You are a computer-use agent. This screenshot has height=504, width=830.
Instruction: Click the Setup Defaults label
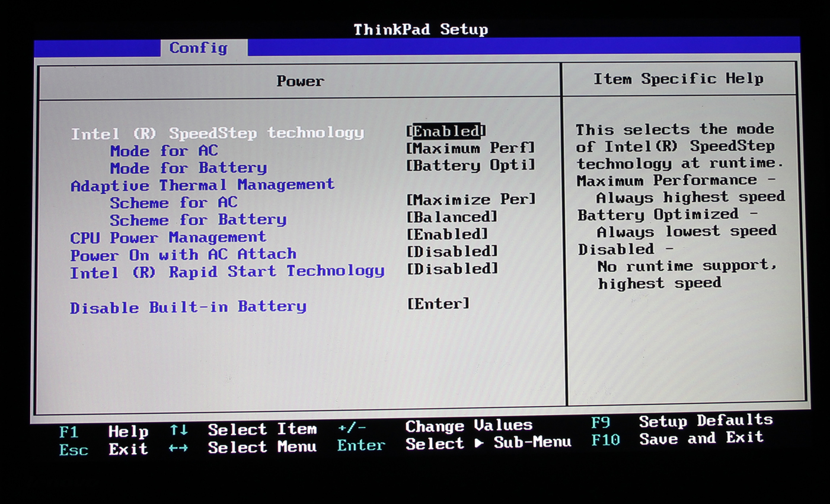point(706,421)
